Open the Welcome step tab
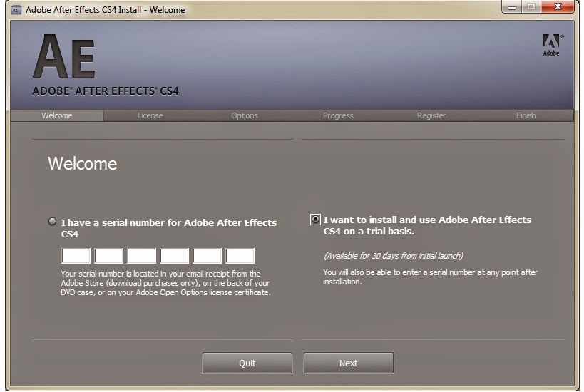Viewport: 584px width, 392px height. [57, 115]
